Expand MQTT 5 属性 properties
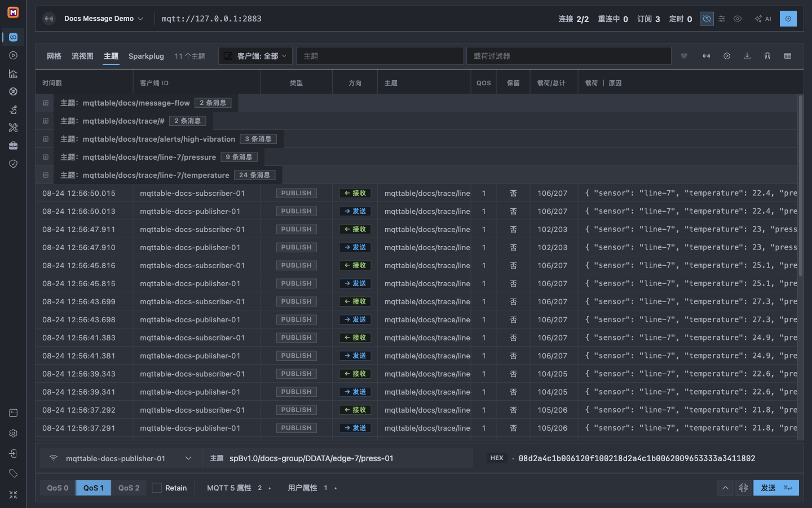The image size is (812, 508). pos(239,488)
